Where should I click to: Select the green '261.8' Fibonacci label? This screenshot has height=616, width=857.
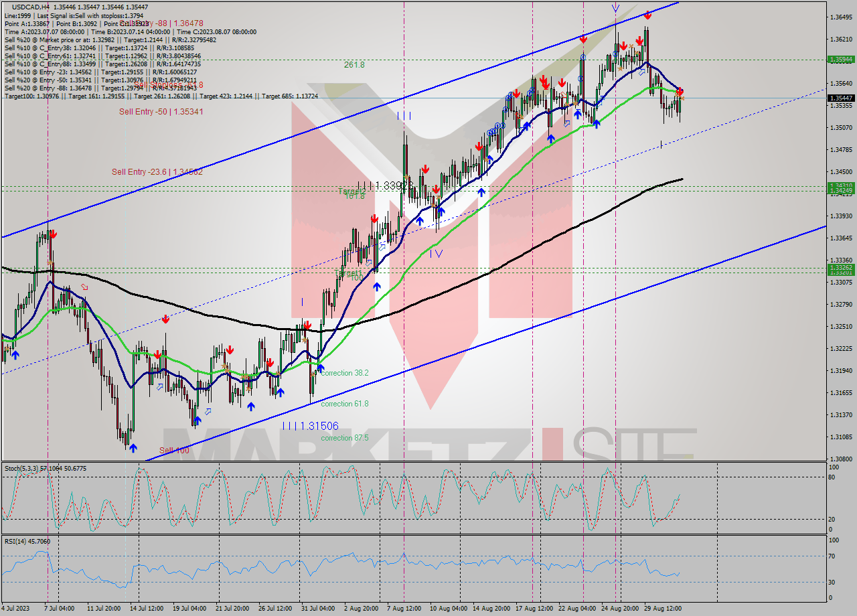(x=354, y=65)
